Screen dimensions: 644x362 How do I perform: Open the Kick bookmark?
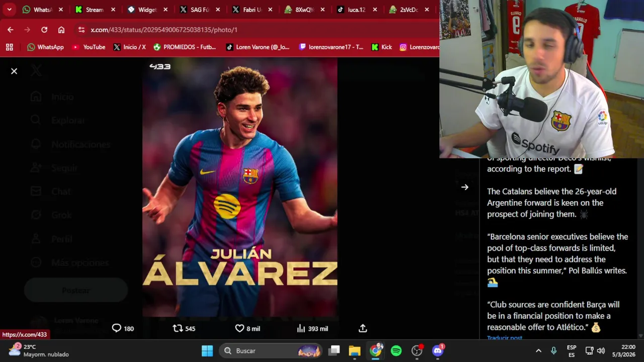pyautogui.click(x=382, y=47)
